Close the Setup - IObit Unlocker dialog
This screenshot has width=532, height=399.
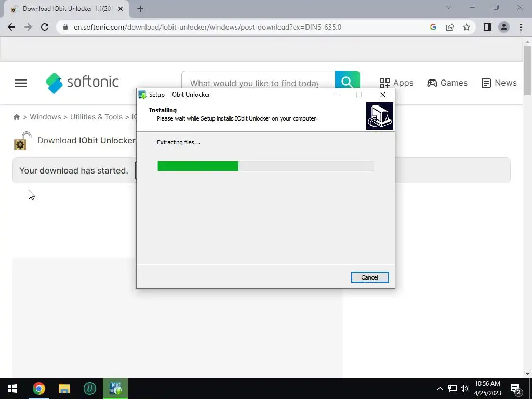click(383, 95)
